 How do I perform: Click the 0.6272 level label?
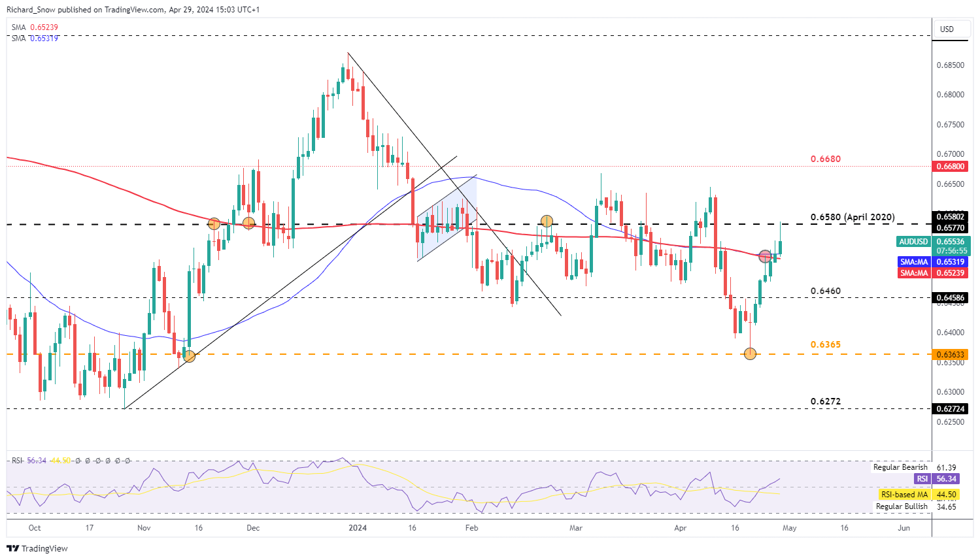(x=826, y=401)
